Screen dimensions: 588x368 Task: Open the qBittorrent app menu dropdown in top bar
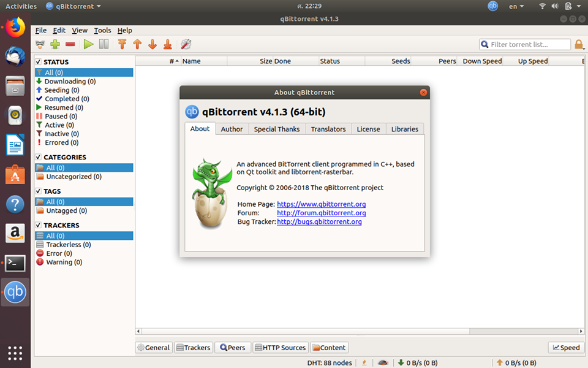pos(74,6)
